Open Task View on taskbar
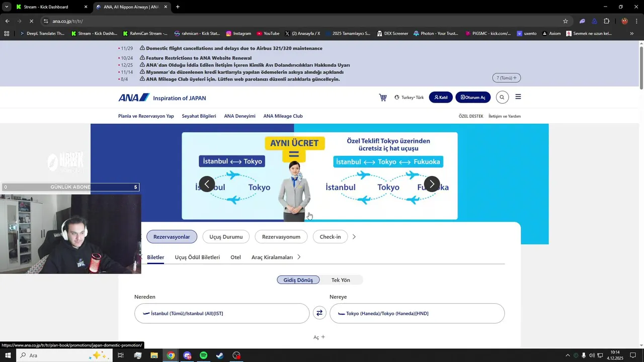Image resolution: width=644 pixels, height=362 pixels. 121,355
